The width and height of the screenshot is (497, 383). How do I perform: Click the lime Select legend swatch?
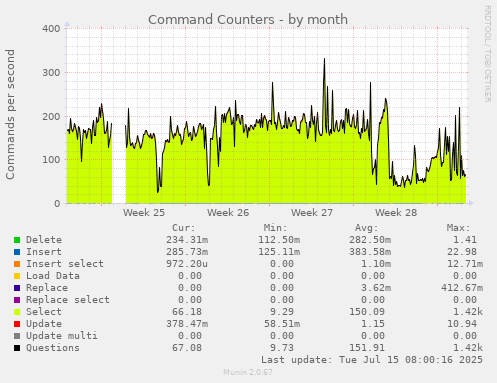pyautogui.click(x=17, y=312)
